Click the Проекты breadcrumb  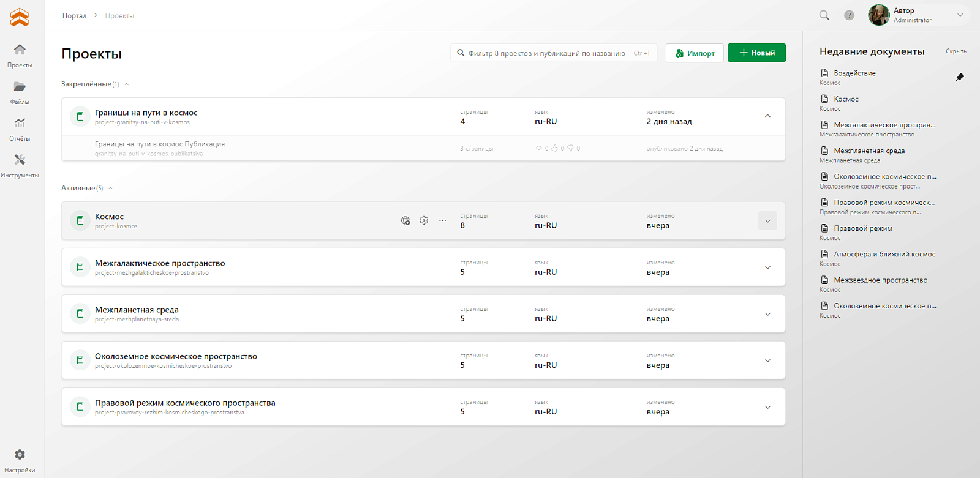(x=119, y=15)
